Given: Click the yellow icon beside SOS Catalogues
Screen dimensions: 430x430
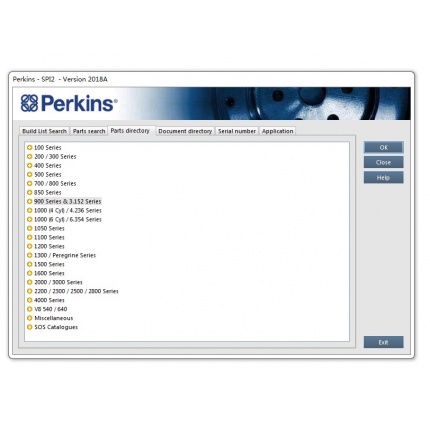Looking at the screenshot, I should (x=30, y=327).
